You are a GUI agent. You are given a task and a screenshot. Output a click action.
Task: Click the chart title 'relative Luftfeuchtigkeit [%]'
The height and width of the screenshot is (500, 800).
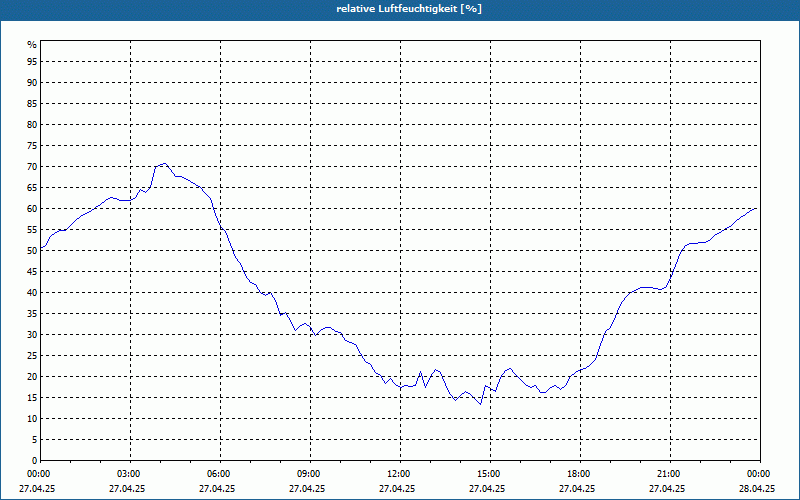coord(409,9)
